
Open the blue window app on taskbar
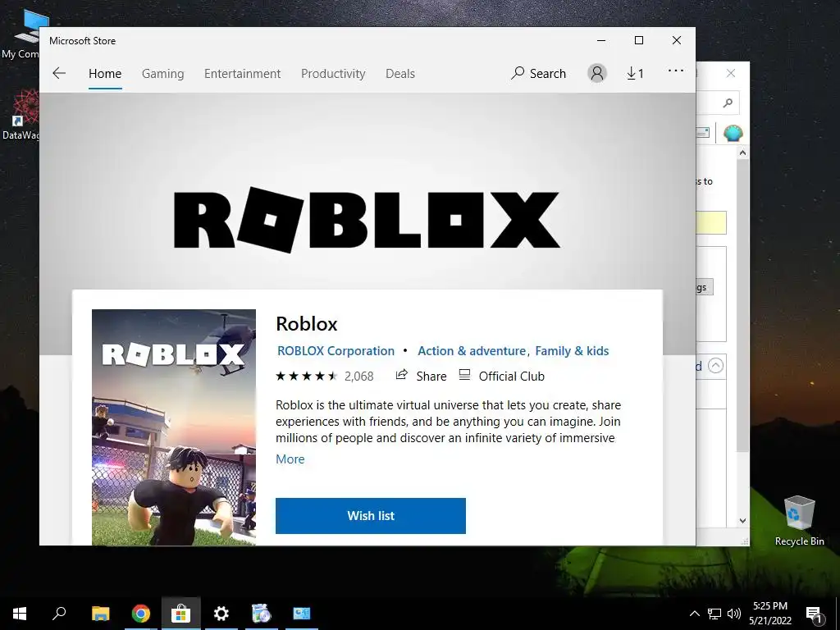[x=302, y=614]
